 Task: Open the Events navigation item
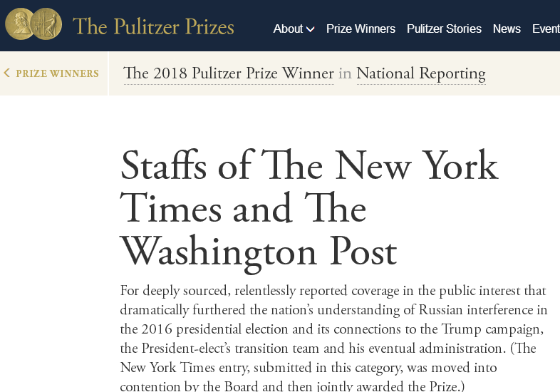546,29
